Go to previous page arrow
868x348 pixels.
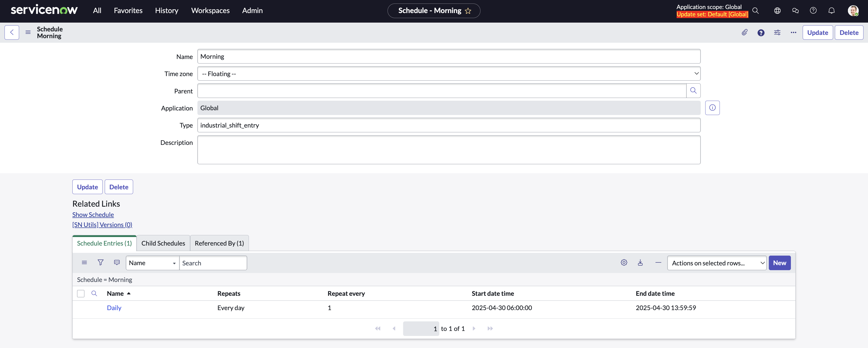click(394, 328)
